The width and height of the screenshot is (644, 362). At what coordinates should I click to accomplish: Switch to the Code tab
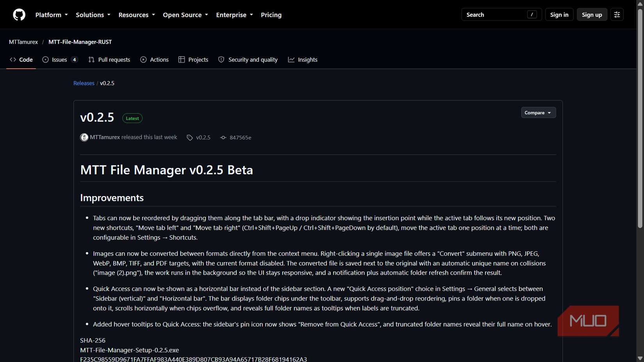(x=21, y=60)
